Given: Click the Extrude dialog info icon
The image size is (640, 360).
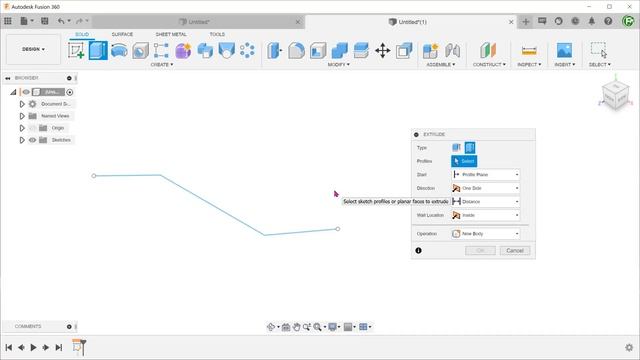Looking at the screenshot, I should [x=418, y=251].
